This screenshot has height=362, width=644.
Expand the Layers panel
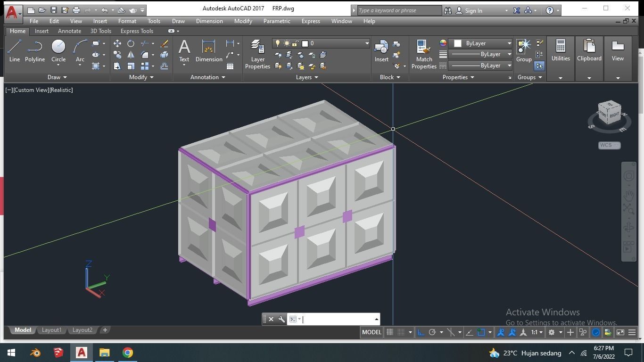click(x=307, y=77)
